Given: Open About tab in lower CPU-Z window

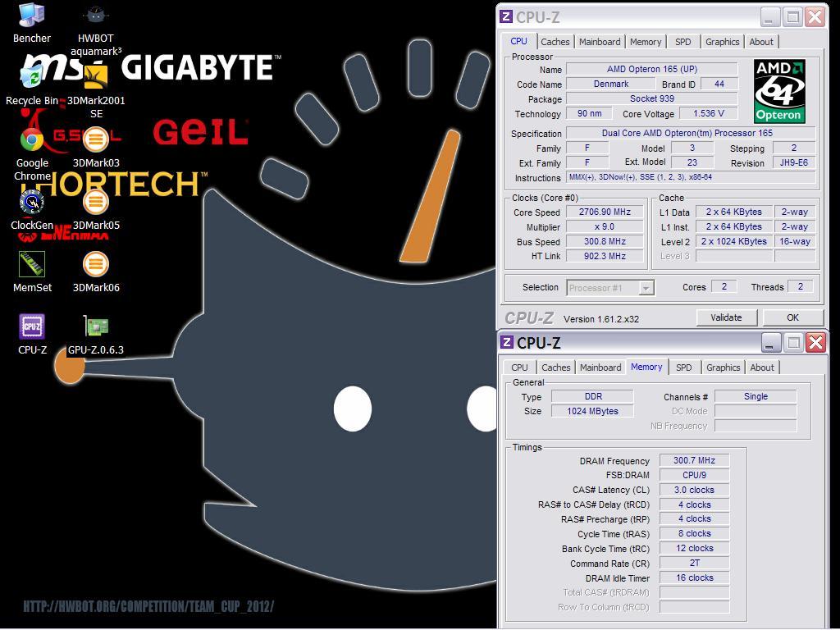Looking at the screenshot, I should (x=762, y=367).
